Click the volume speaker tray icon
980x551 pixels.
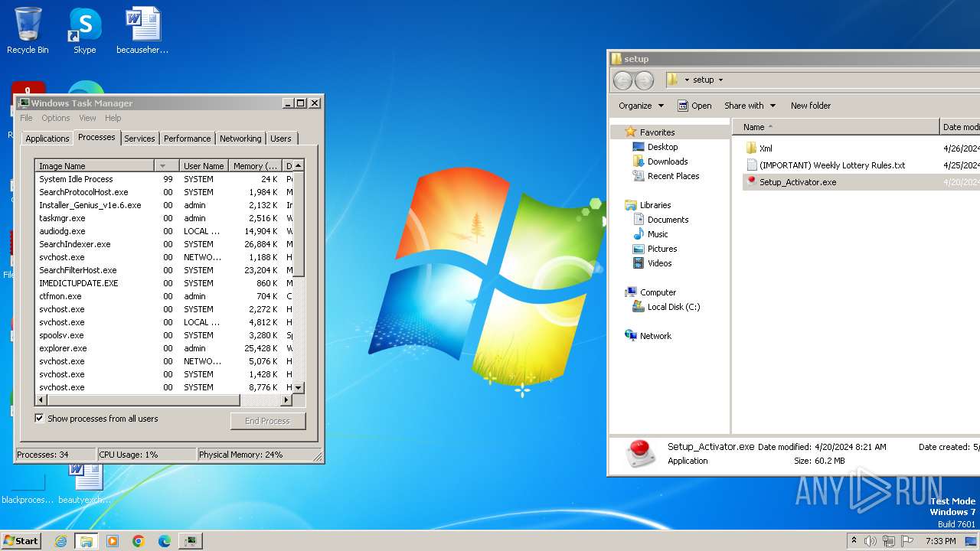(x=871, y=541)
